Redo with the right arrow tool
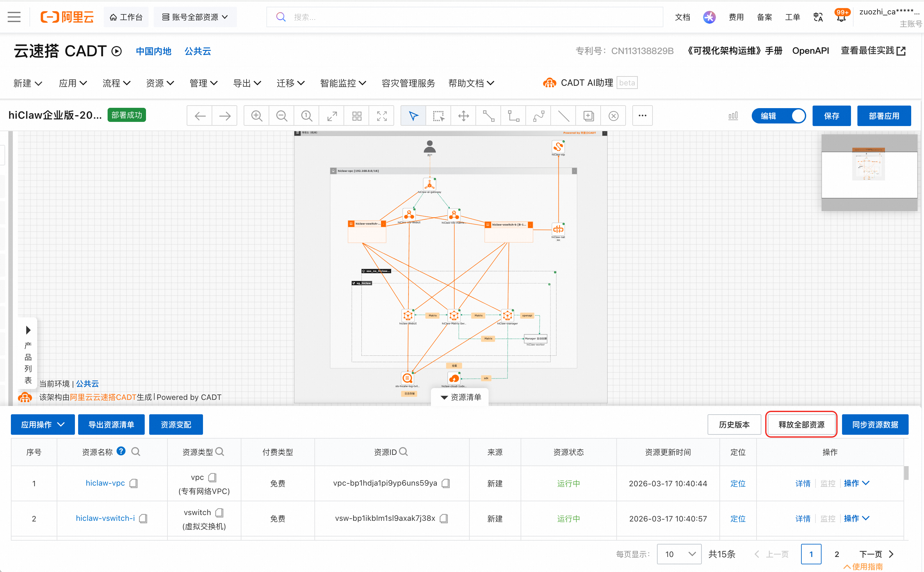The width and height of the screenshot is (924, 572). point(225,116)
